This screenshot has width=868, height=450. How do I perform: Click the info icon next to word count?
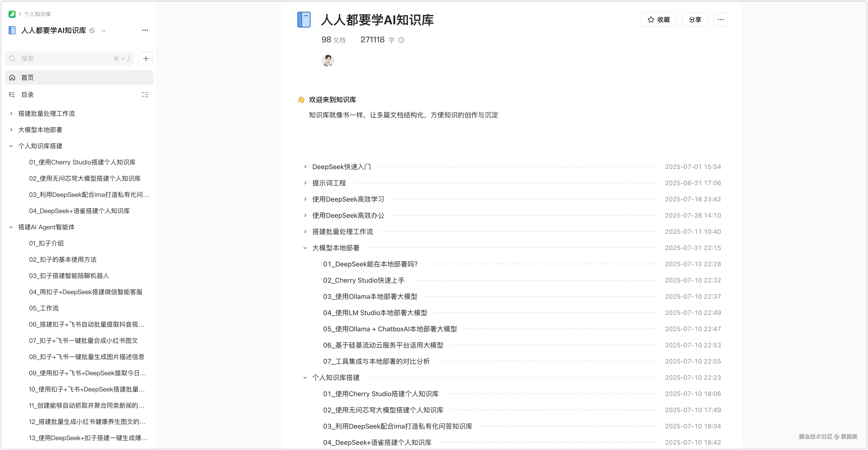pyautogui.click(x=401, y=40)
